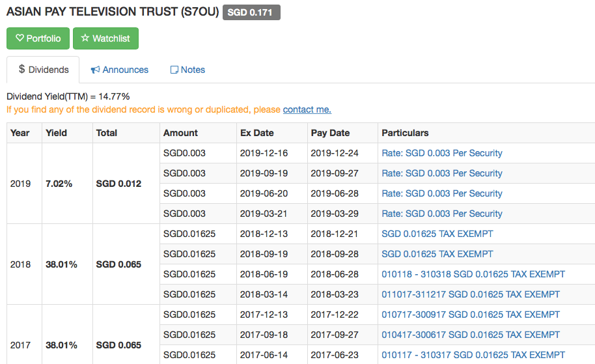Click the star icon on Watchlist button
Viewport: 595px width, 364px height.
pyautogui.click(x=85, y=38)
